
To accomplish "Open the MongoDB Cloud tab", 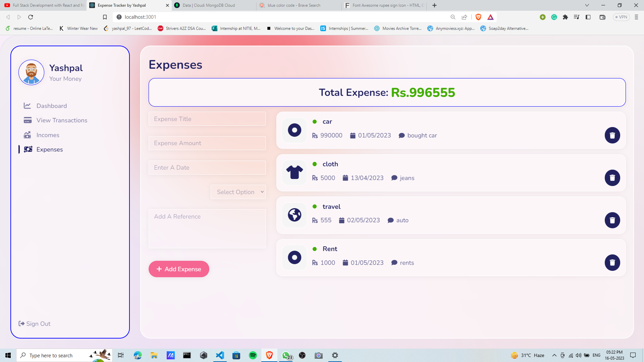I will [x=208, y=5].
